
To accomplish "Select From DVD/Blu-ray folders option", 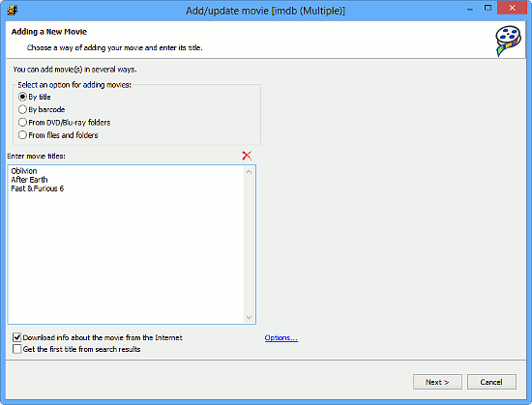I will pyautogui.click(x=22, y=123).
